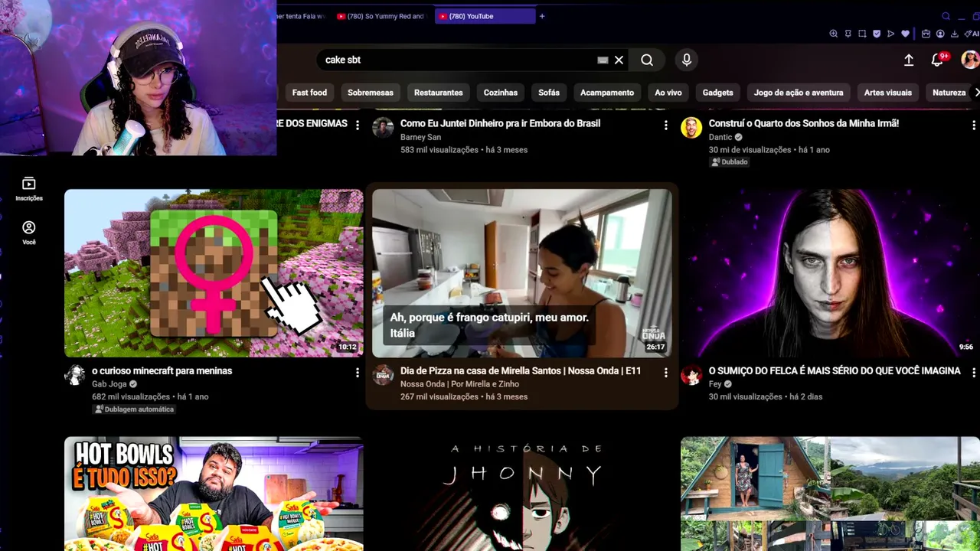Open more options for Dia de Pizza video

coord(665,373)
